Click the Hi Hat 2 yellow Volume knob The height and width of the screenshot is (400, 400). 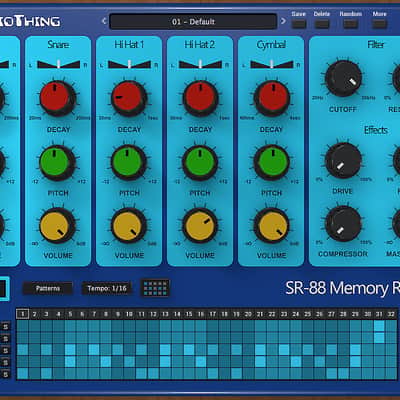coord(200,226)
